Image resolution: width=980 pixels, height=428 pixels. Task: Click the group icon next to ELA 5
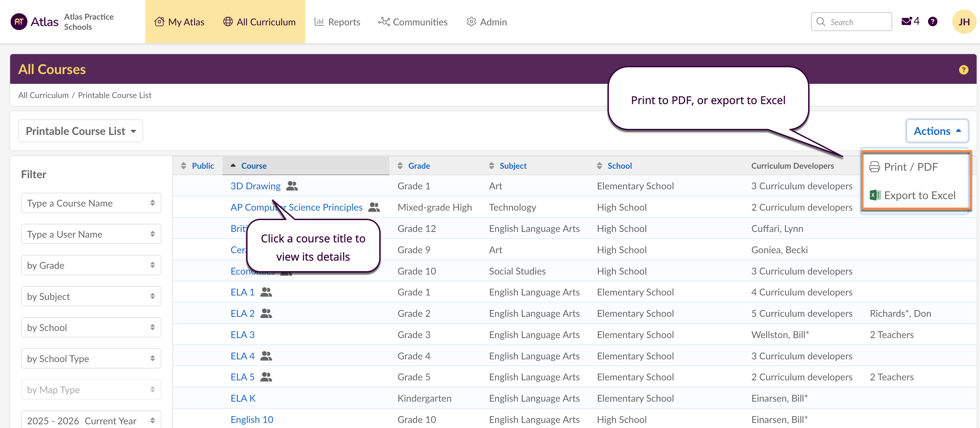pos(266,377)
